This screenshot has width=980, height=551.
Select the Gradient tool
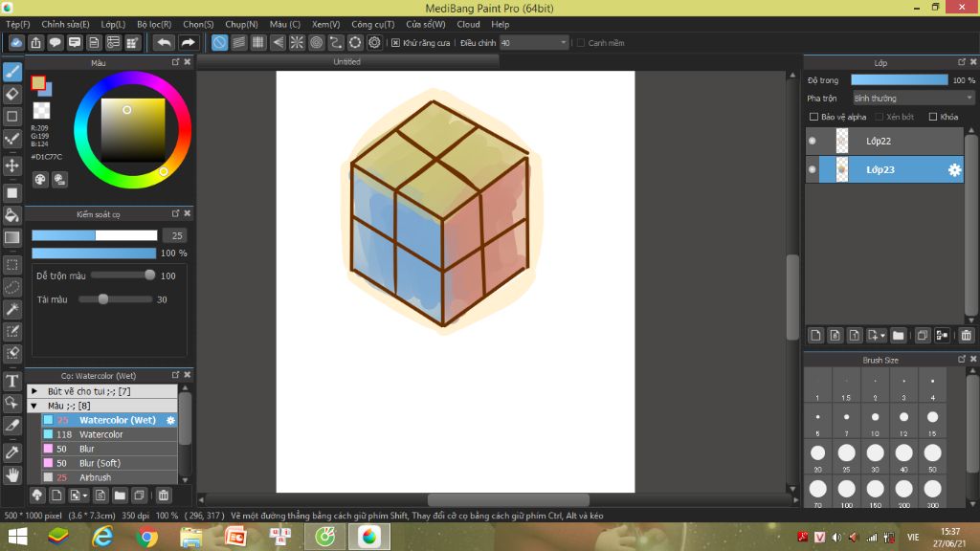point(12,237)
